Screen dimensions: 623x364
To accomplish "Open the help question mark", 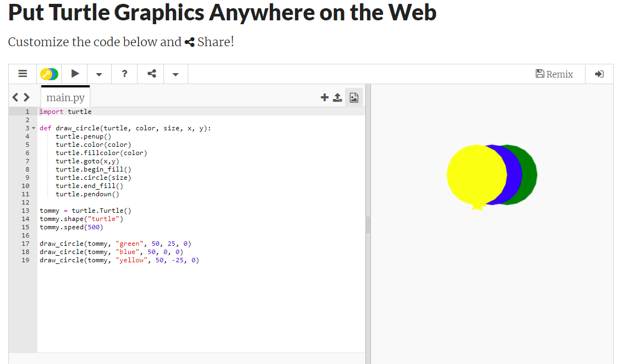I will [x=125, y=74].
